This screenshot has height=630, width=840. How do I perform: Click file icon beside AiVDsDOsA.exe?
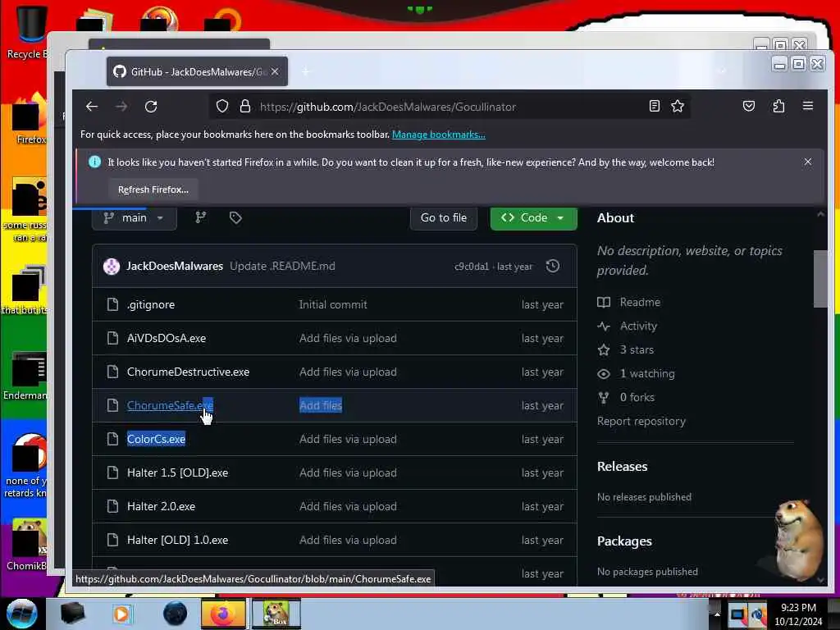(112, 338)
